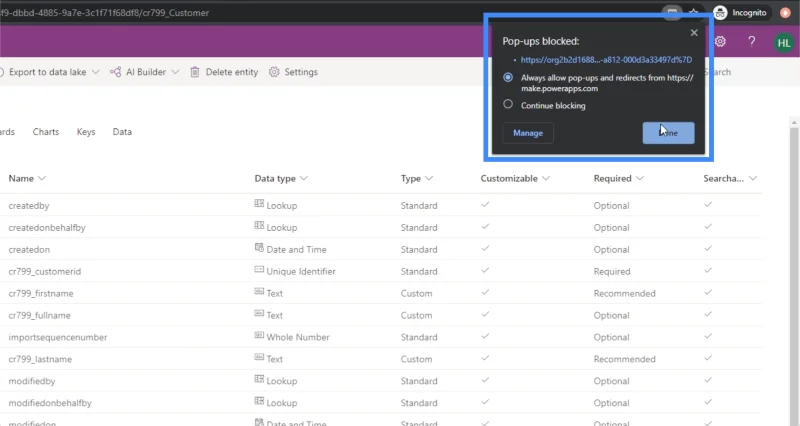Open the createdon field
This screenshot has width=800, height=426.
click(29, 249)
